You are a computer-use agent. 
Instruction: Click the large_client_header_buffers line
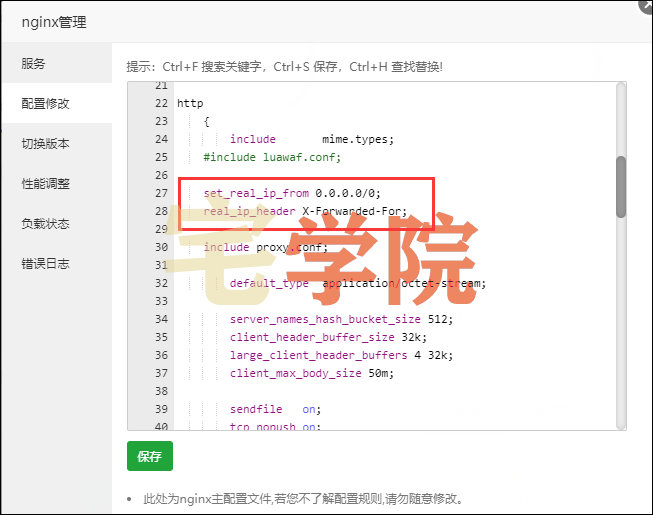(341, 355)
